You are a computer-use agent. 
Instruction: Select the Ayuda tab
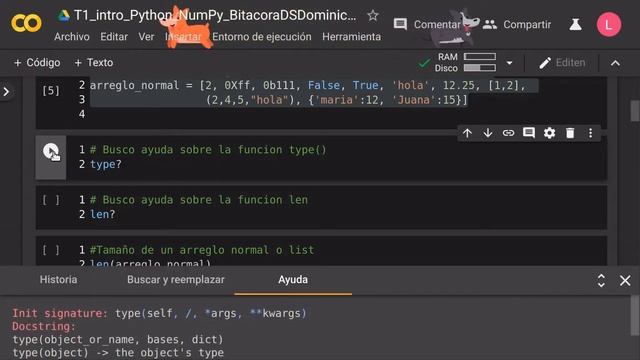pyautogui.click(x=293, y=280)
